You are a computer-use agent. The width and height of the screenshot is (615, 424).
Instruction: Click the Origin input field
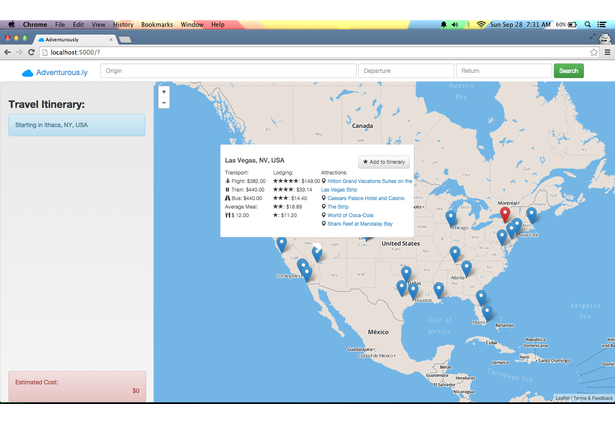pos(228,71)
